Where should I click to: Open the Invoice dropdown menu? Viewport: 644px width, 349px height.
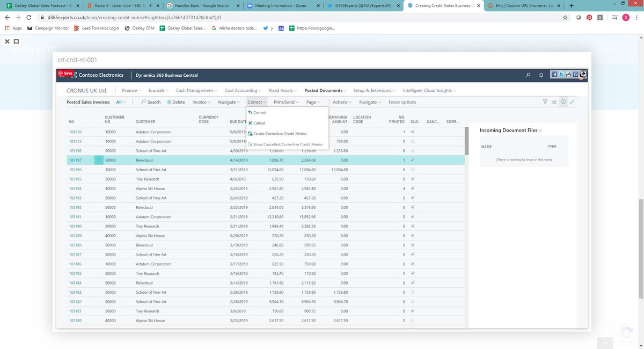coord(201,101)
